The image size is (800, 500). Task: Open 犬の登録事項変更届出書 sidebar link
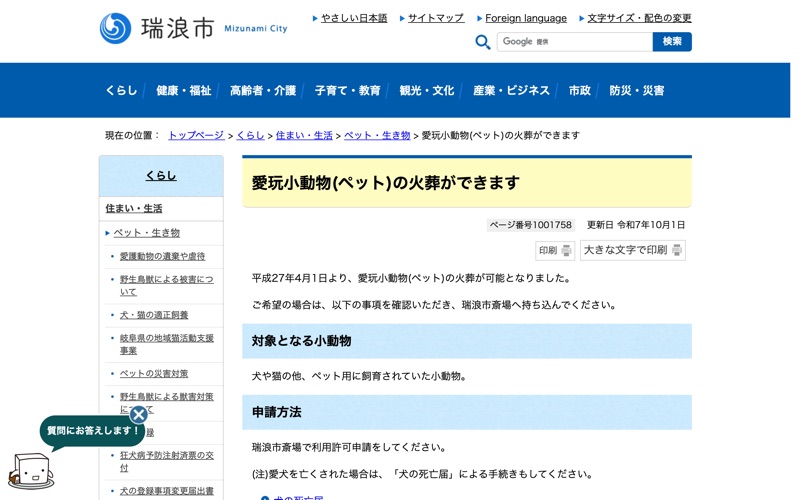(x=166, y=491)
